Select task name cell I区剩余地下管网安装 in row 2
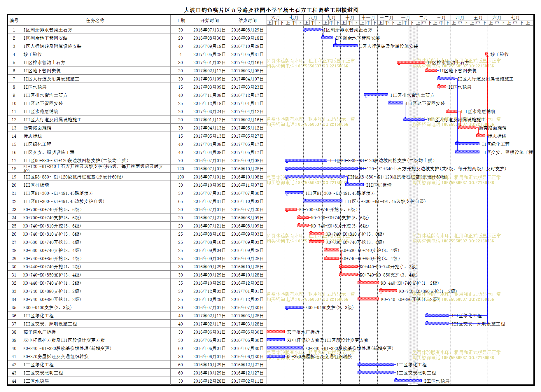Viewport: 541px width, 392px height. [95, 38]
